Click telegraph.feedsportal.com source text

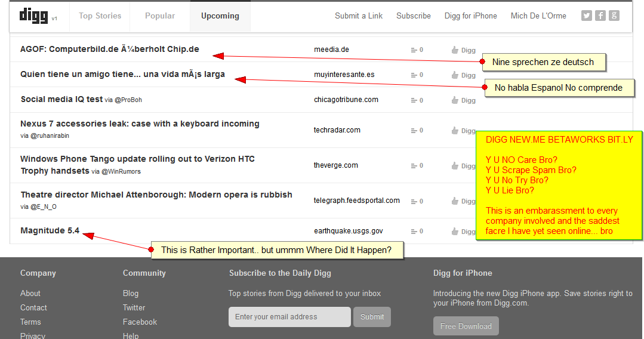357,201
